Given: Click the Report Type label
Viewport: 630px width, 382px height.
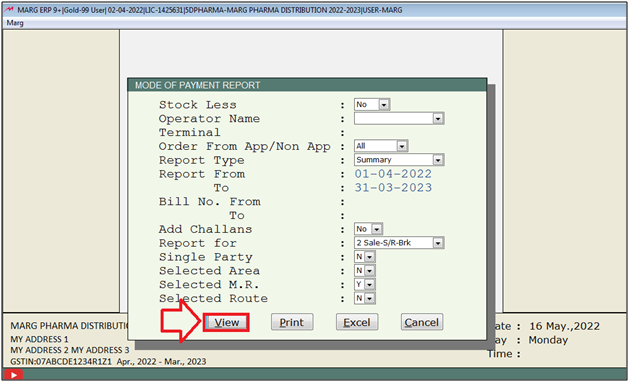Looking at the screenshot, I should [201, 160].
